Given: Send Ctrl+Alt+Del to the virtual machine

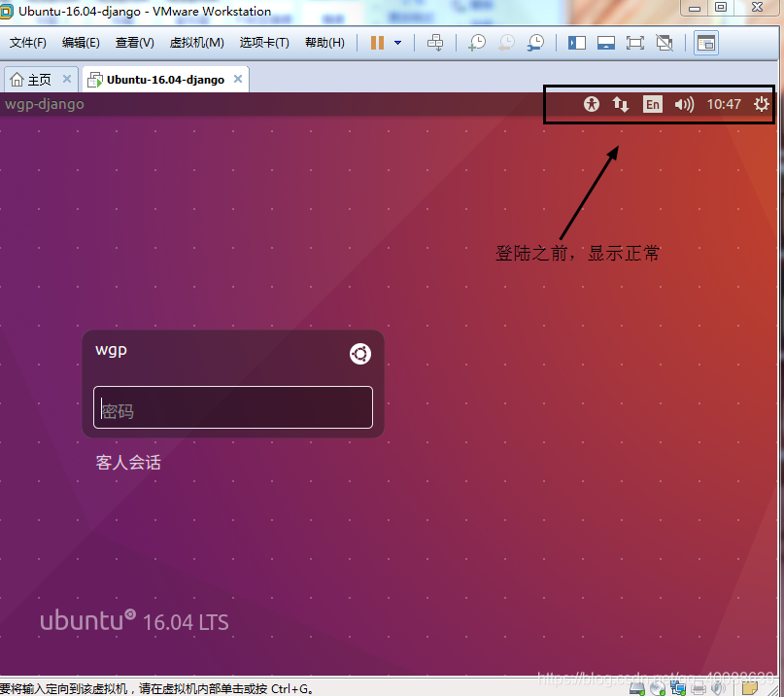Looking at the screenshot, I should tap(435, 43).
